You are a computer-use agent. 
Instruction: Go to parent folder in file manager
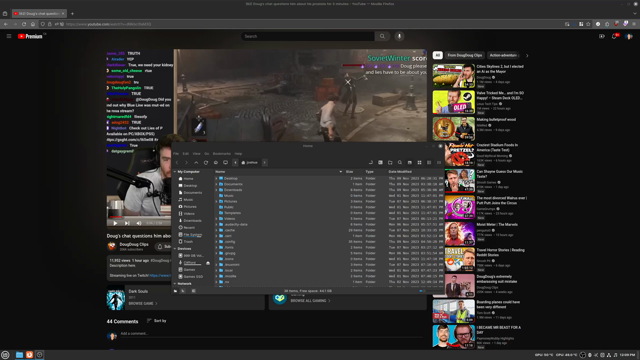pyautogui.click(x=196, y=162)
